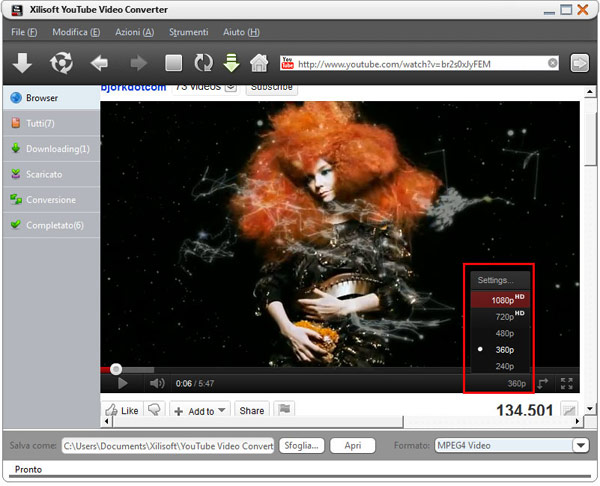This screenshot has height=486, width=600.
Task: Click the horizontal scrollbar right arrow
Action: click(x=577, y=421)
